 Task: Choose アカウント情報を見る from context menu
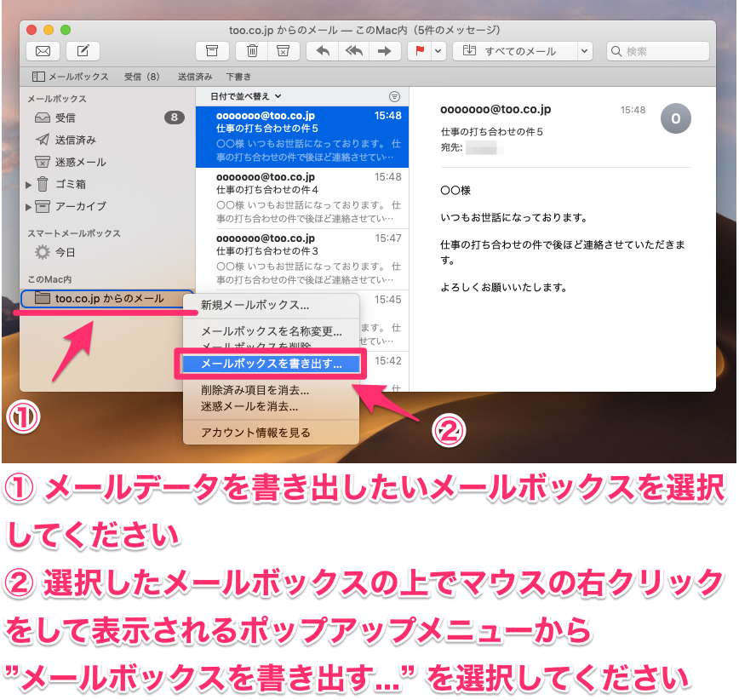pos(271,433)
